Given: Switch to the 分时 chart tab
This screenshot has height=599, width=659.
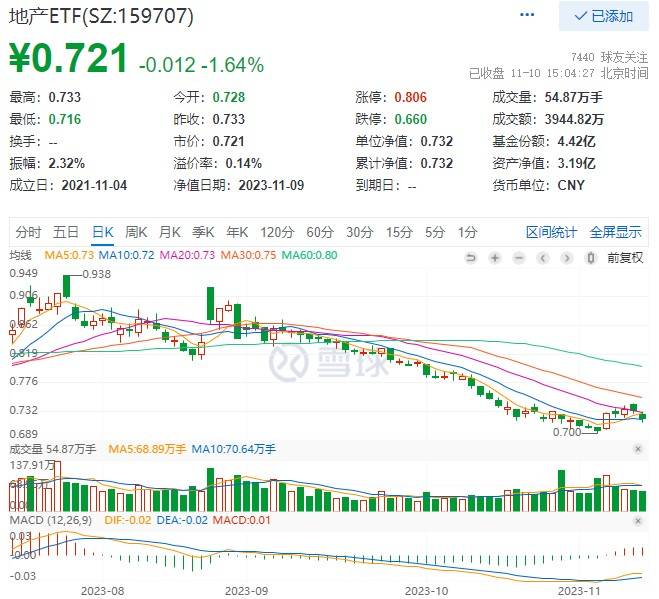Looking at the screenshot, I should pyautogui.click(x=29, y=233).
